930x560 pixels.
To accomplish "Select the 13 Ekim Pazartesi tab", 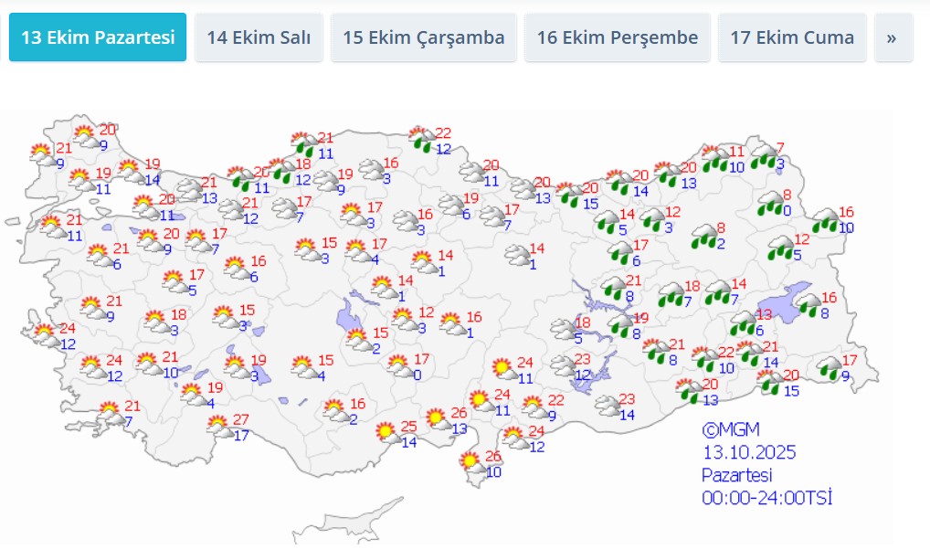I will click(98, 37).
